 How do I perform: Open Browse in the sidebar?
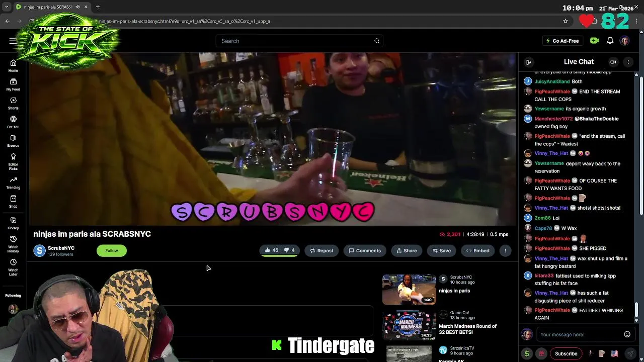coord(13,140)
